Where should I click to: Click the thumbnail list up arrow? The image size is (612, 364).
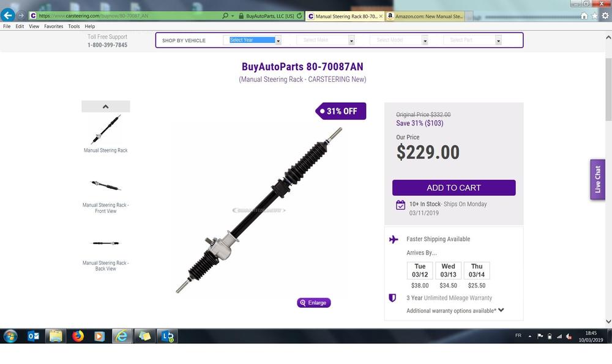pyautogui.click(x=105, y=106)
